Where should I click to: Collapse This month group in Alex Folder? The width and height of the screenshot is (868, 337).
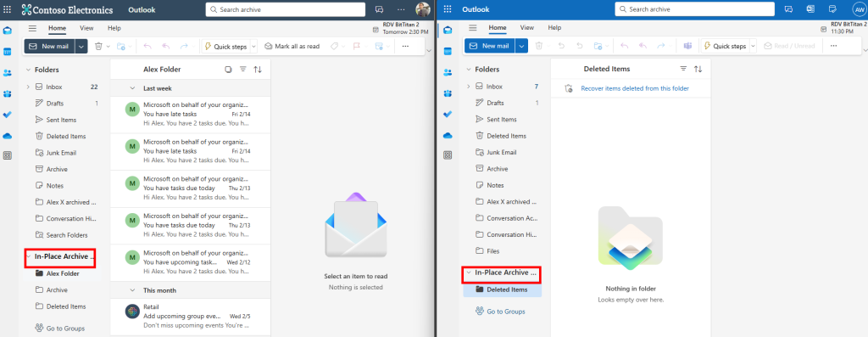coord(132,290)
